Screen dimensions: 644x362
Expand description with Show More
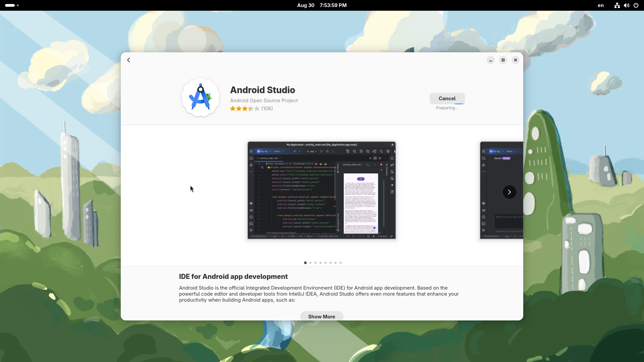[322, 316]
